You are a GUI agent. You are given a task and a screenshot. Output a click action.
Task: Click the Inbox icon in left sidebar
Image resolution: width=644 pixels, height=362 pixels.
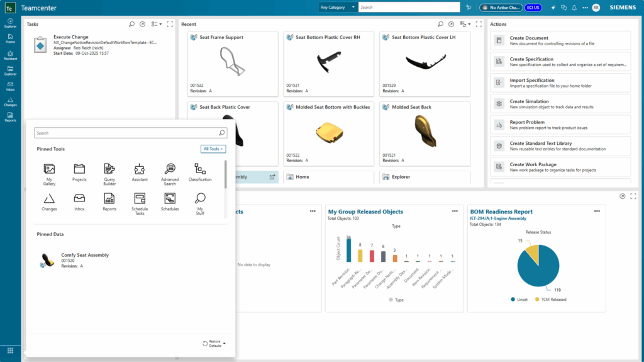(x=10, y=85)
